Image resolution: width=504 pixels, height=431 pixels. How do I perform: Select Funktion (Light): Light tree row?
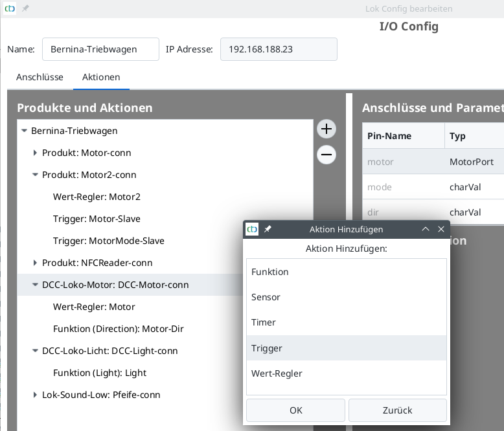(100, 373)
